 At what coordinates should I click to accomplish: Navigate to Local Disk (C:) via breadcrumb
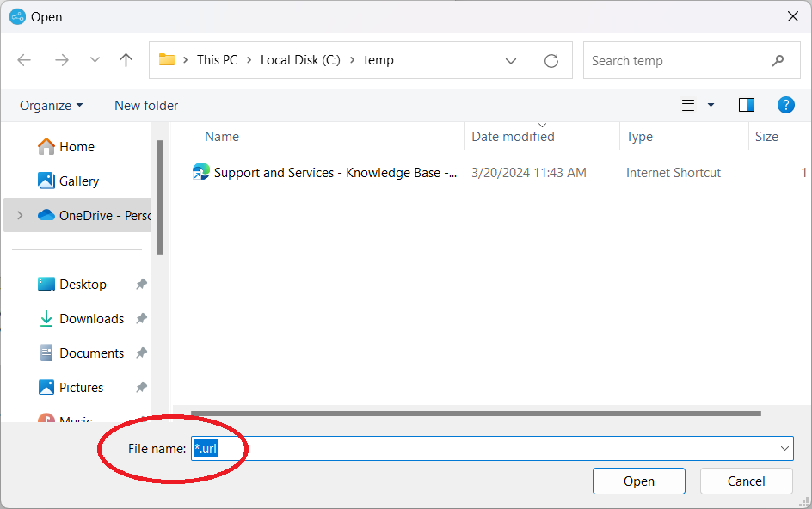(300, 59)
